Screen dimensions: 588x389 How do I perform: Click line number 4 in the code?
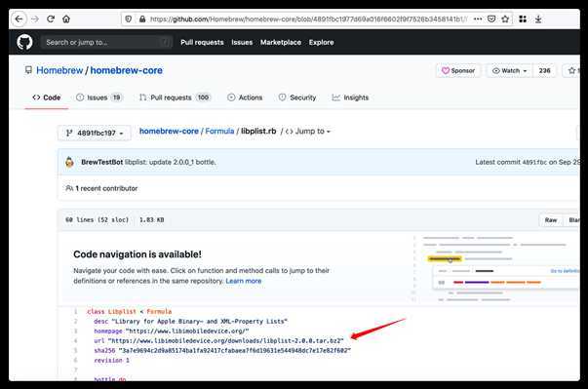[75, 340]
